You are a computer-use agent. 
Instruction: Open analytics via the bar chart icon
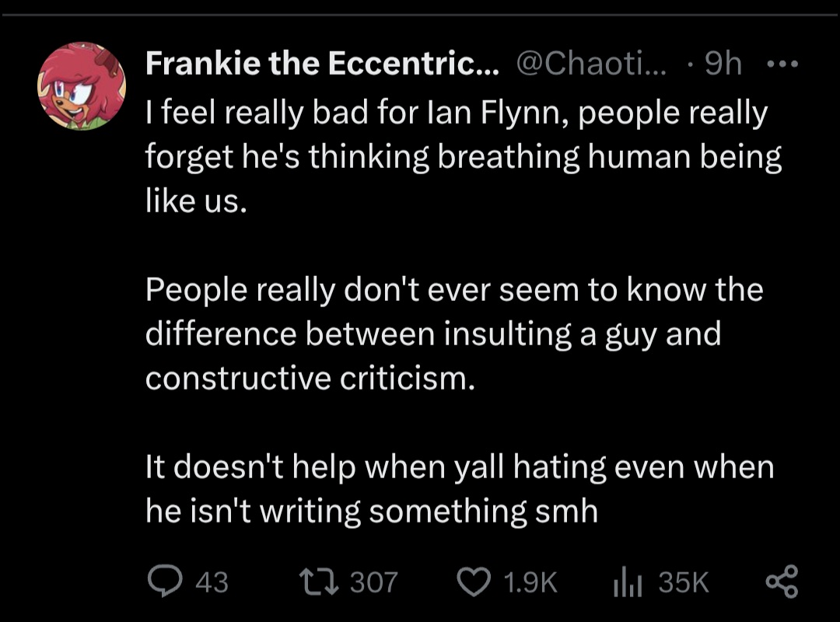tap(628, 582)
